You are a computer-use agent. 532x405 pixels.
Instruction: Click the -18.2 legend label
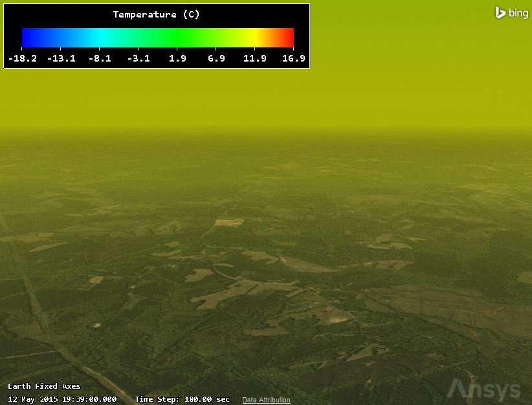[x=23, y=59]
